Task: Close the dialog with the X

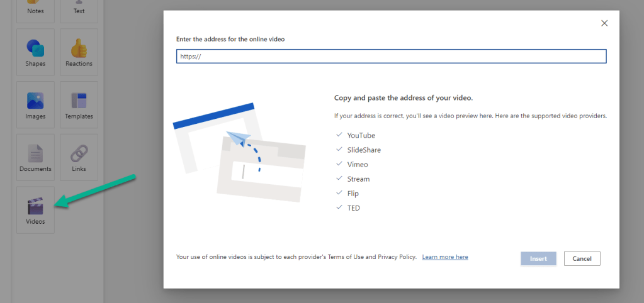Action: [x=604, y=23]
